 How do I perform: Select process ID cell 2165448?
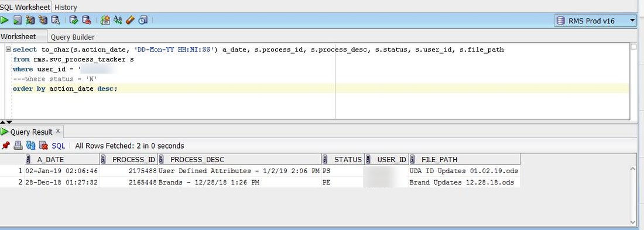129,183
